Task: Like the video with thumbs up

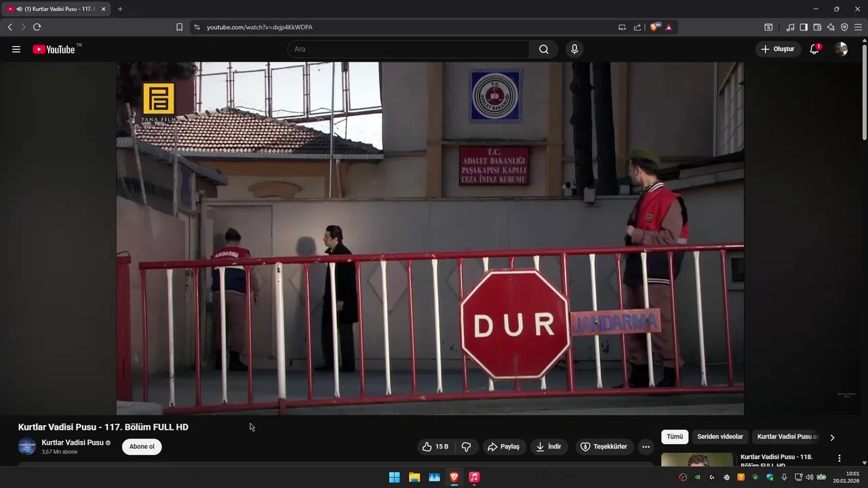Action: [x=435, y=447]
